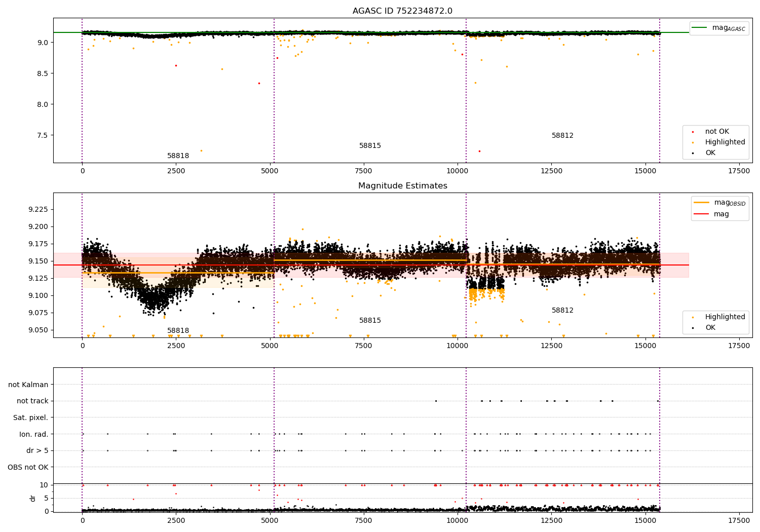Click y-axis tick "9.050" on the middle plot
This screenshot has width=760, height=532.
(38, 330)
